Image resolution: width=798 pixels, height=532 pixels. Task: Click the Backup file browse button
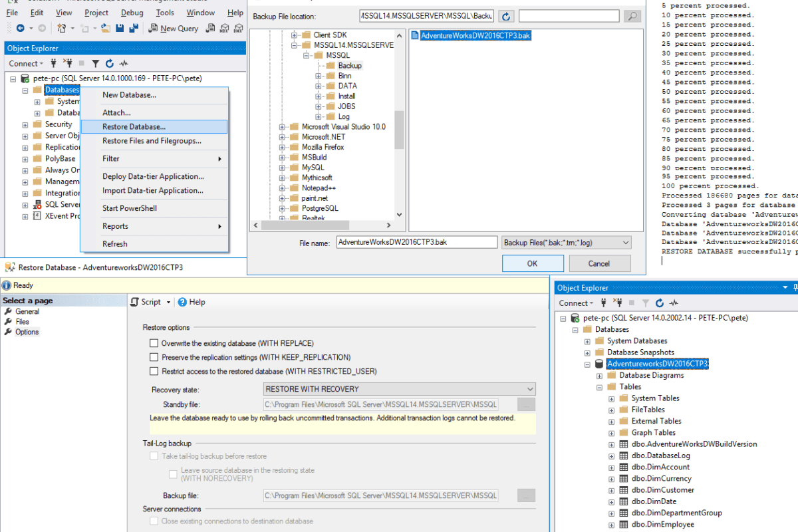526,495
